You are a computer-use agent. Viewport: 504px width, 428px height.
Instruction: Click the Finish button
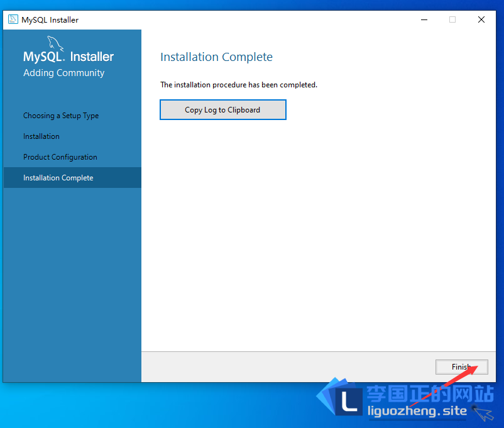(461, 367)
